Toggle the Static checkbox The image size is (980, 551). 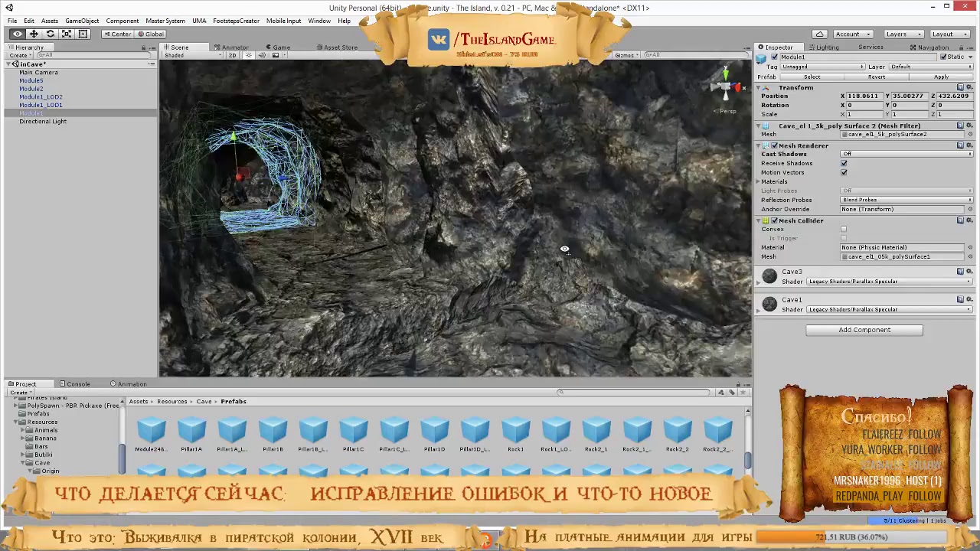coord(943,57)
